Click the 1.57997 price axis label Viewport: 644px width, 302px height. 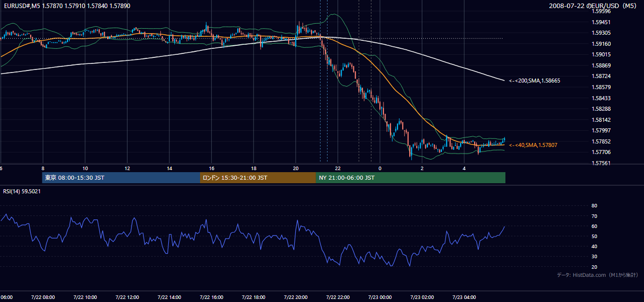[x=601, y=130]
